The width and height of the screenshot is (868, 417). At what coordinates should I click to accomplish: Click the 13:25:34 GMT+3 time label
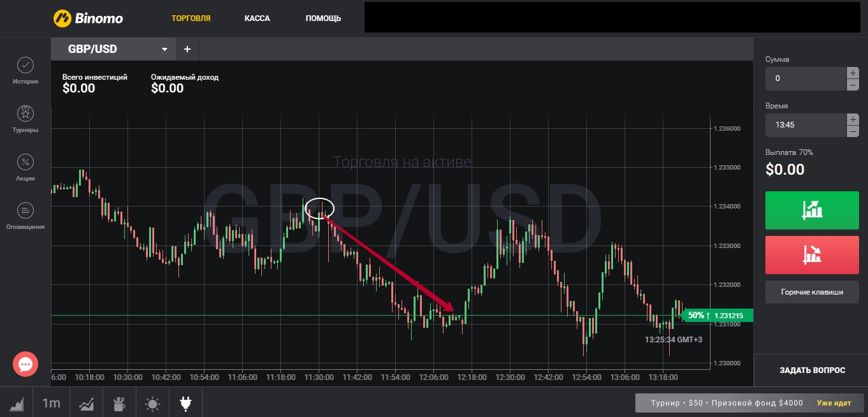[x=674, y=340]
